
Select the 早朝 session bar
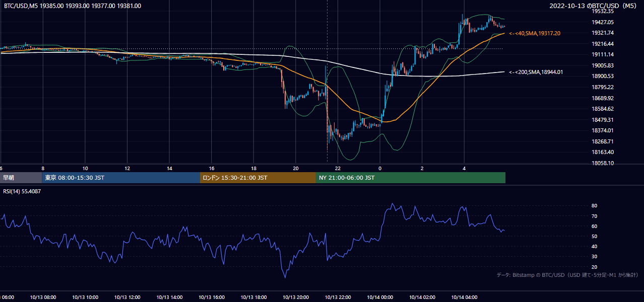(21, 178)
